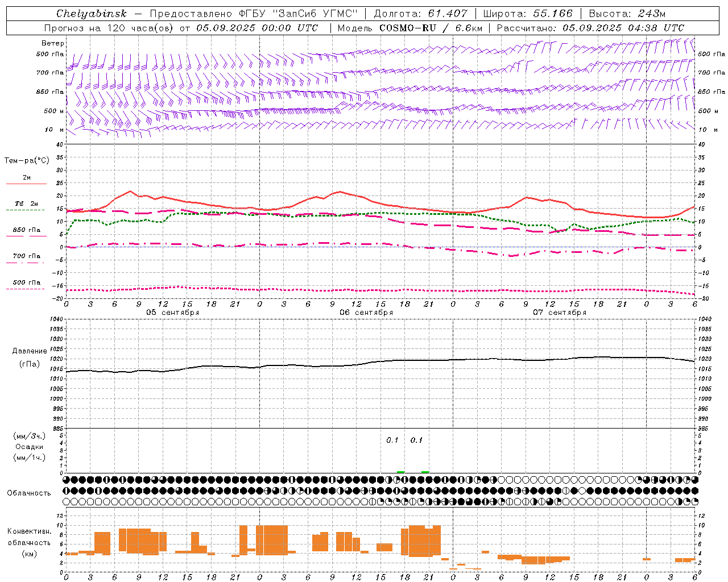Click the longitude value "Долгота: 61.407"

(420, 14)
